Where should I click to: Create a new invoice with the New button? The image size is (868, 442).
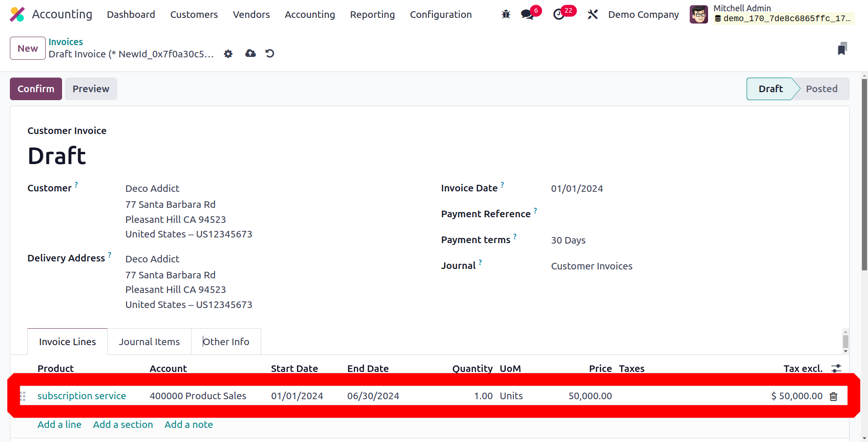28,48
